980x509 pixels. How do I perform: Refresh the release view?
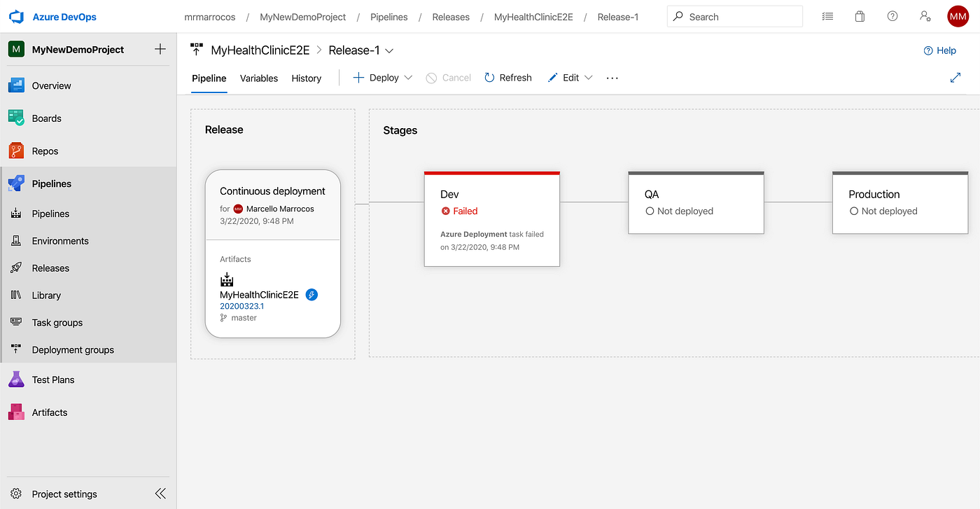[x=507, y=77]
